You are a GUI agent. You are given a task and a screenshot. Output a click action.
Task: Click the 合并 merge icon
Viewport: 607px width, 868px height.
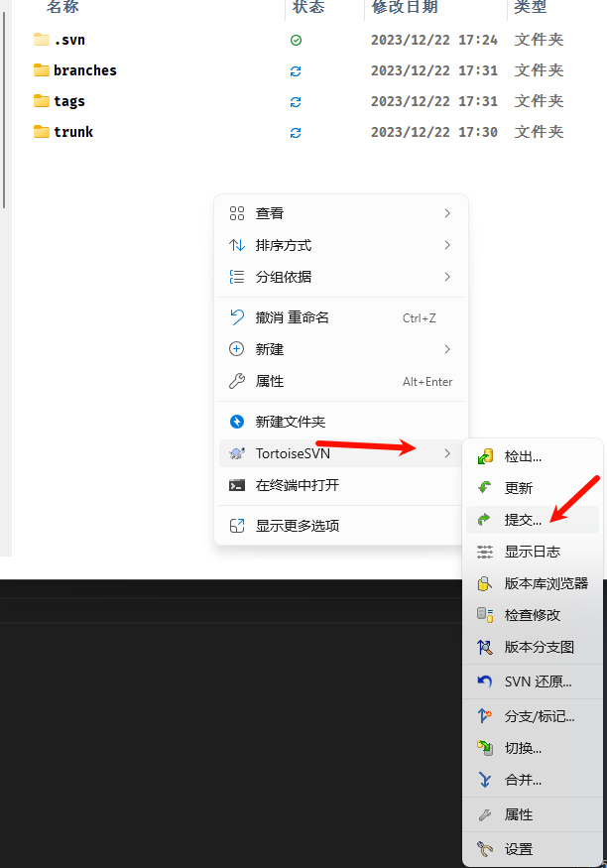485,780
